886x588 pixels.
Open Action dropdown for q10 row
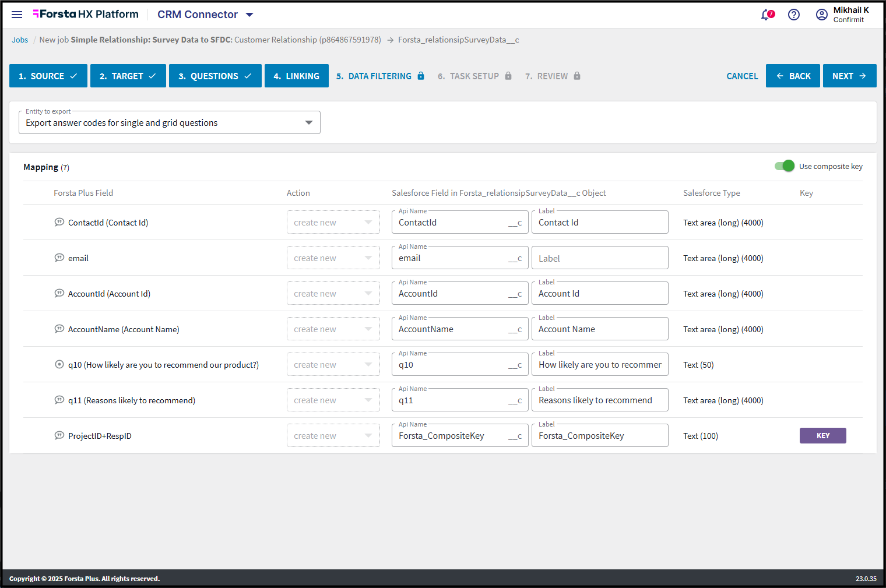pos(333,364)
